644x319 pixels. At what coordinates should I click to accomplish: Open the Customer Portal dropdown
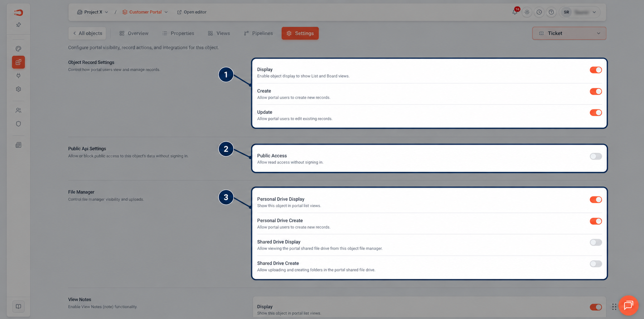click(x=145, y=12)
